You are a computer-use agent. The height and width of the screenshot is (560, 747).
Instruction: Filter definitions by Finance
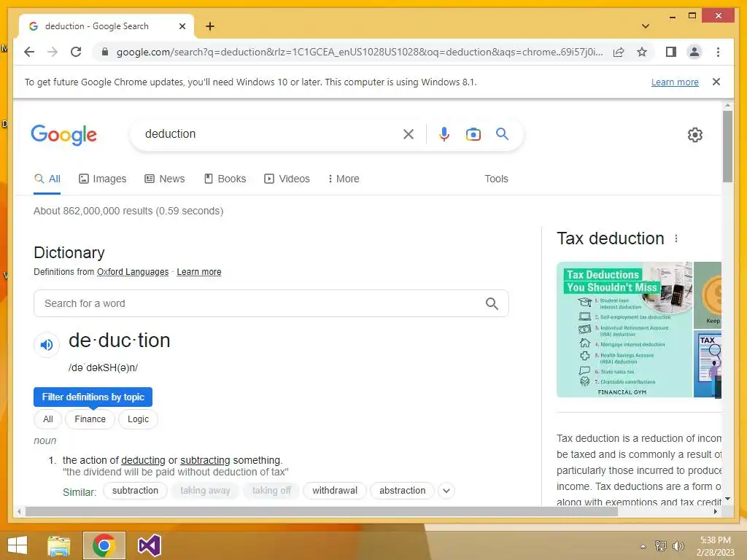click(x=90, y=419)
